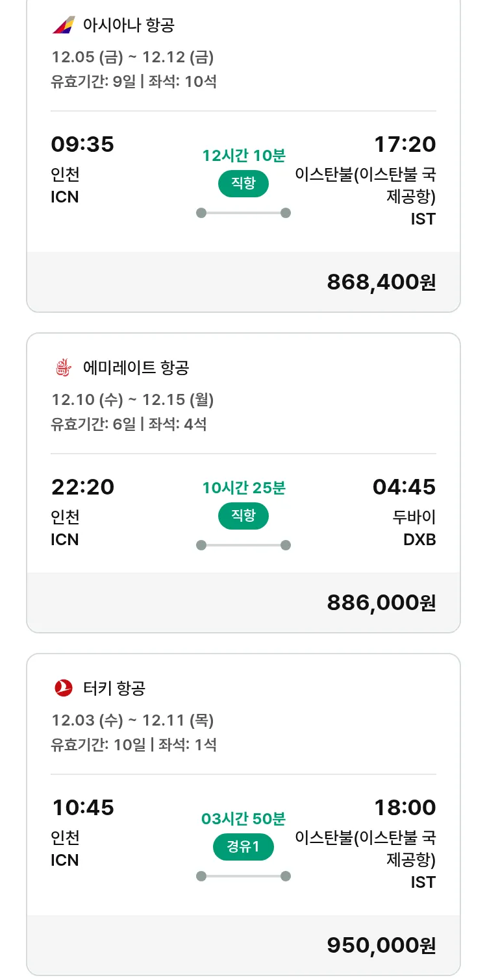Image resolution: width=487 pixels, height=980 pixels.
Task: Click the 09:35 Incheon departure time
Action: pyautogui.click(x=82, y=144)
